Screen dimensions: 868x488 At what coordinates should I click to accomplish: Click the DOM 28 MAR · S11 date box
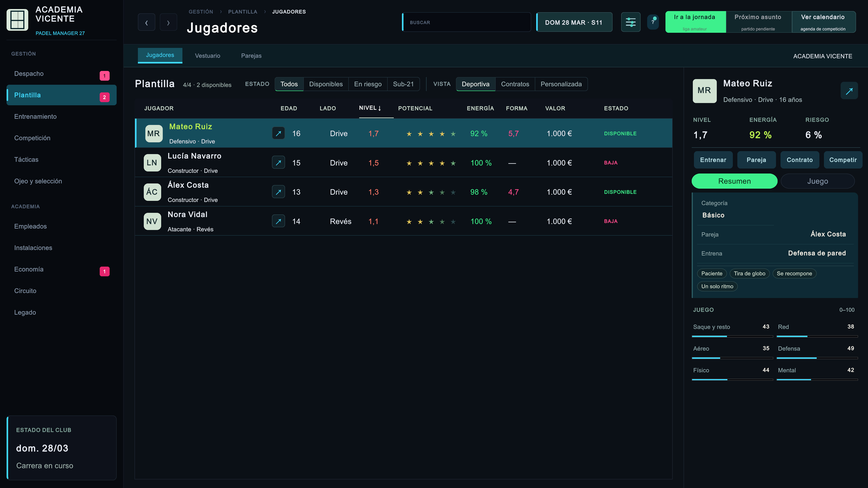pos(574,22)
